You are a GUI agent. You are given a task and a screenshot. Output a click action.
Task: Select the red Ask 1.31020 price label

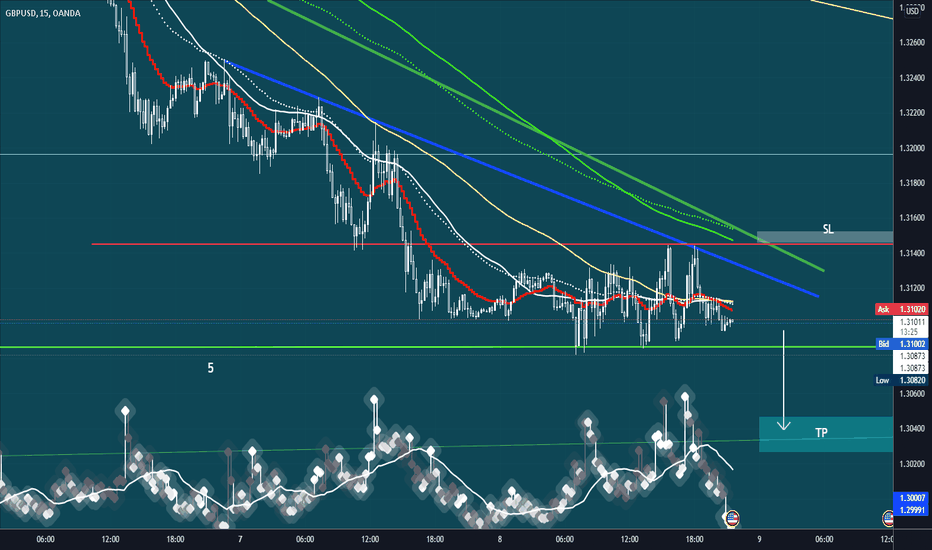[x=901, y=309]
